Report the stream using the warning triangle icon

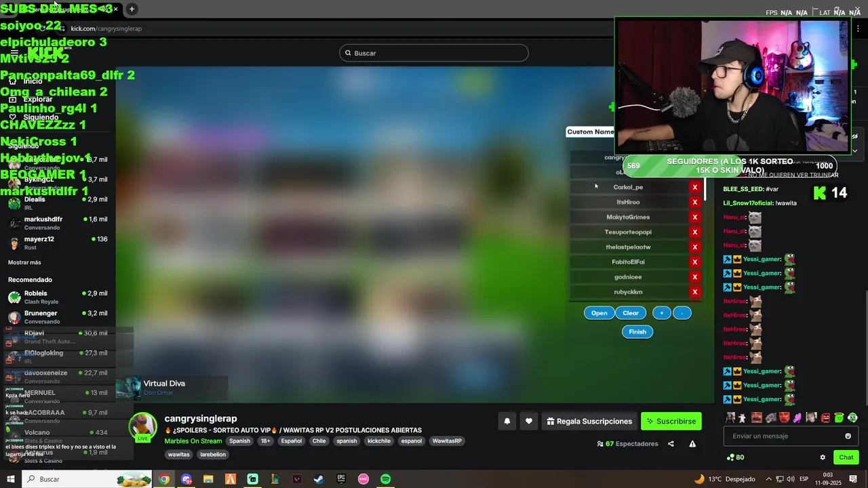tap(692, 444)
